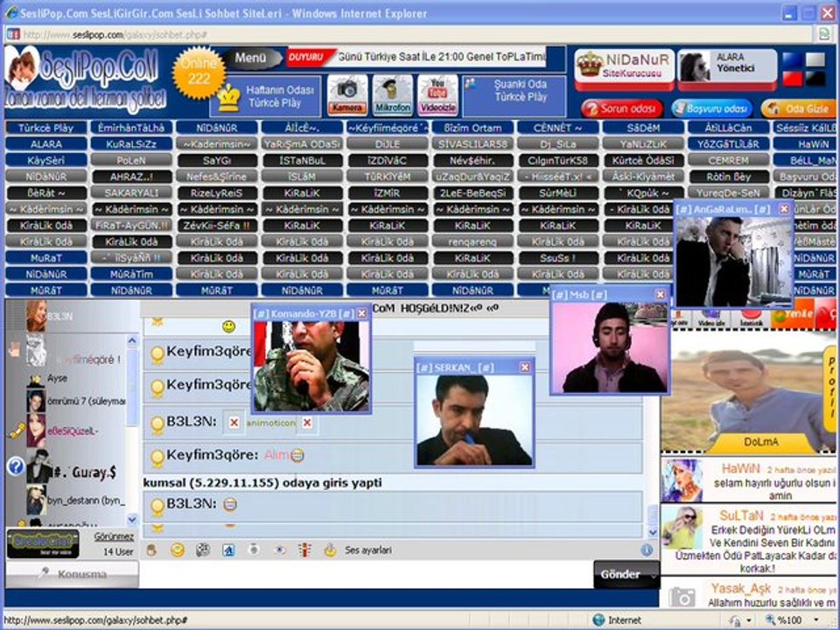Join the Bizim Ortam room
This screenshot has width=840, height=630.
472,128
